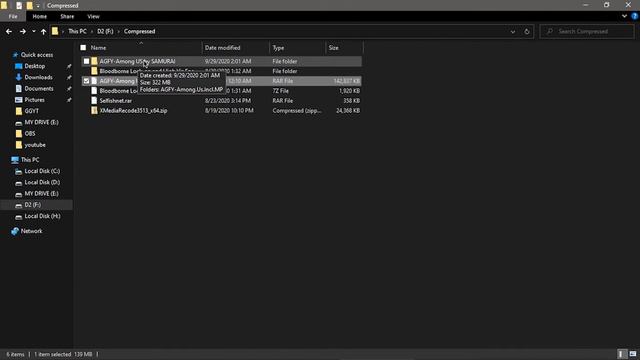Viewport: 640px width, 360px height.
Task: Open MY DRIVE (E:) under This PC
Action: (x=41, y=193)
